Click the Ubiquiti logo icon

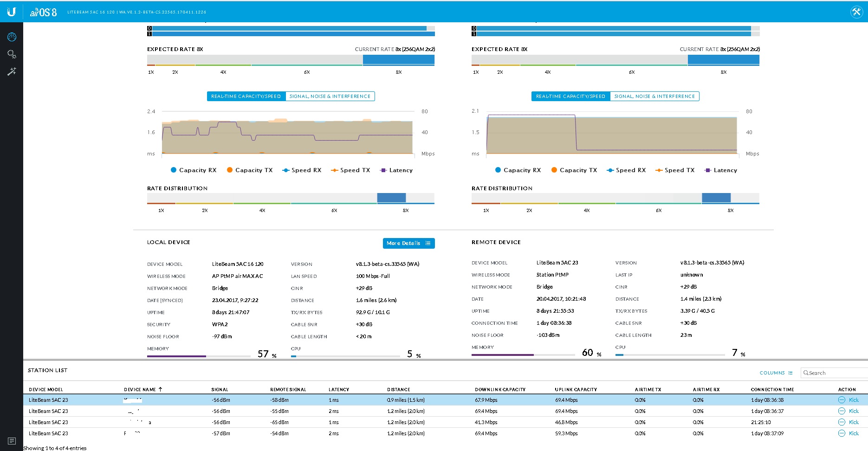12,12
